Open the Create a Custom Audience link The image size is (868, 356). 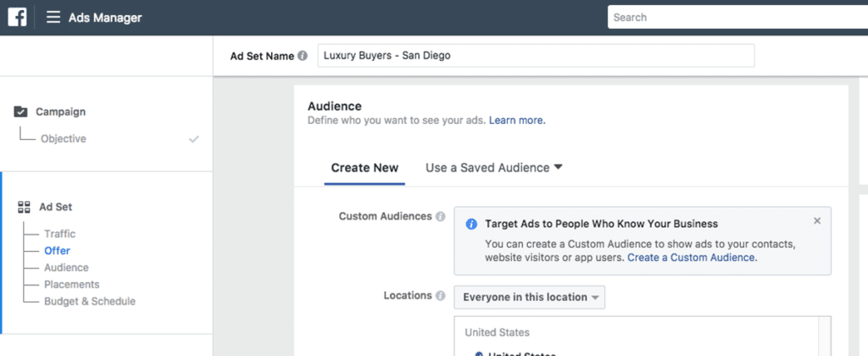tap(692, 258)
